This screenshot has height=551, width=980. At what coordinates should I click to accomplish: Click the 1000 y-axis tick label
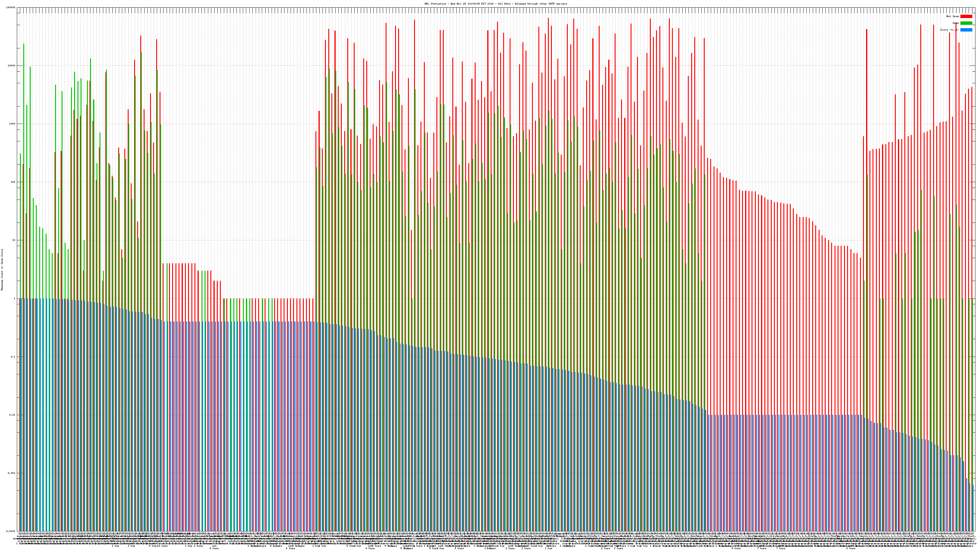[12, 124]
